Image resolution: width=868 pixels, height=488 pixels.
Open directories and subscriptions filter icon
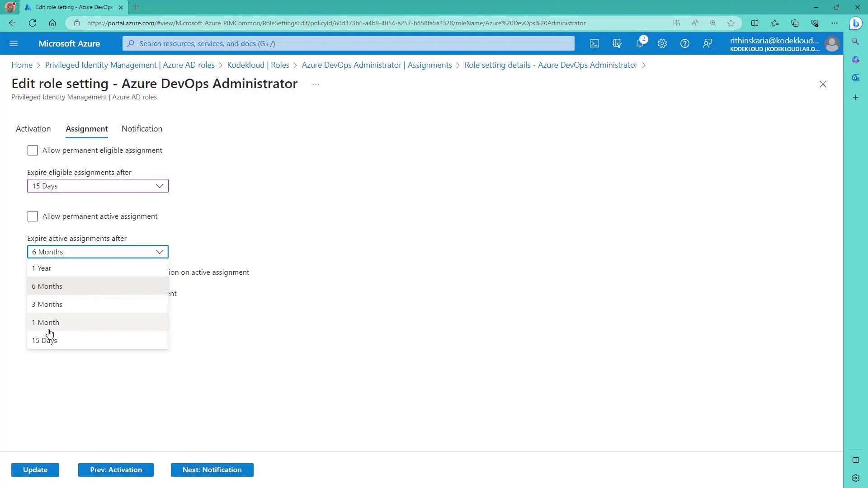pos(617,44)
